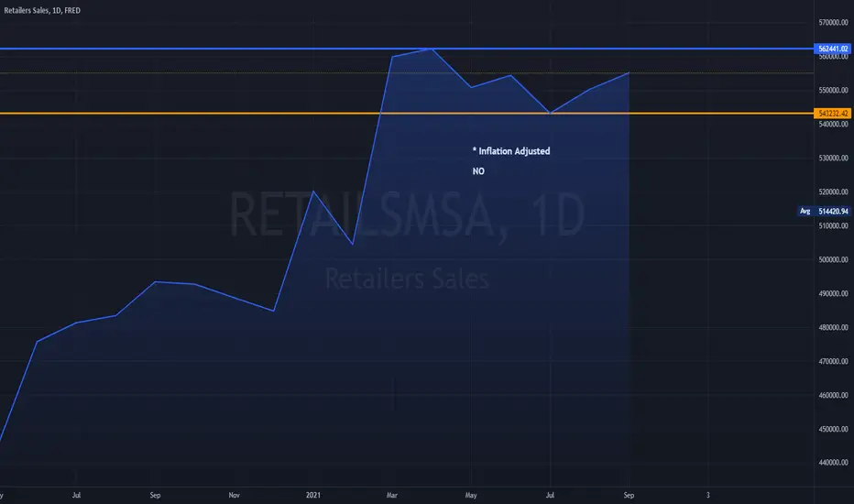Viewport: 854px width, 504px height.
Task: Select the orange 543232.42 price label
Action: [x=832, y=114]
